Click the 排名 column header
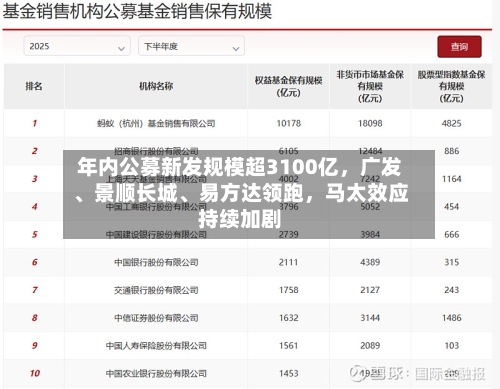This screenshot has width=500, height=389. [34, 86]
